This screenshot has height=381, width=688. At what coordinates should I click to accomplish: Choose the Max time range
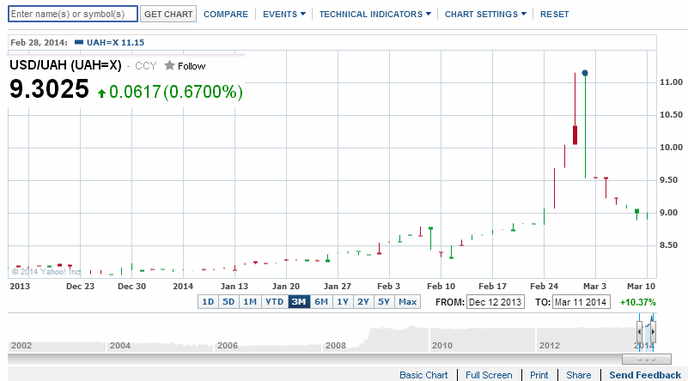click(408, 302)
